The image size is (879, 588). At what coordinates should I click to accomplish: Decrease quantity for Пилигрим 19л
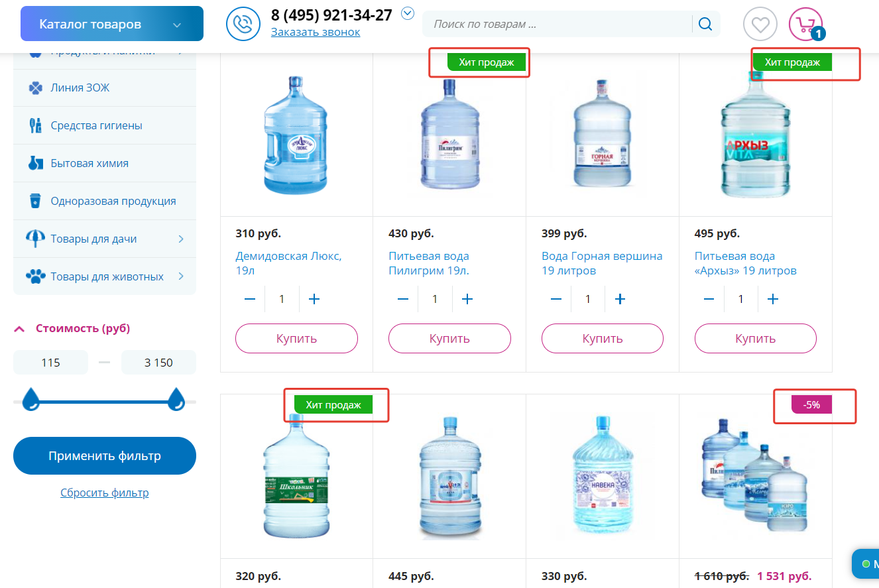(x=403, y=299)
